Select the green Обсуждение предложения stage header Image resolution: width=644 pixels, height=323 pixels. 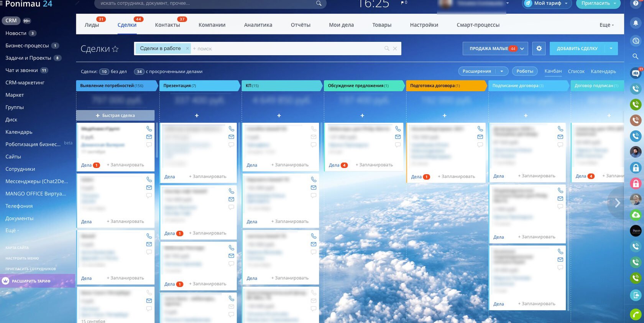364,86
